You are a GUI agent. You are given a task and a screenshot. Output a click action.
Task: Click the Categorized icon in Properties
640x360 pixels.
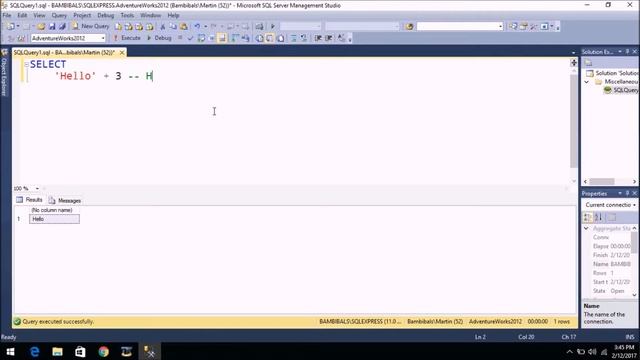click(x=588, y=217)
